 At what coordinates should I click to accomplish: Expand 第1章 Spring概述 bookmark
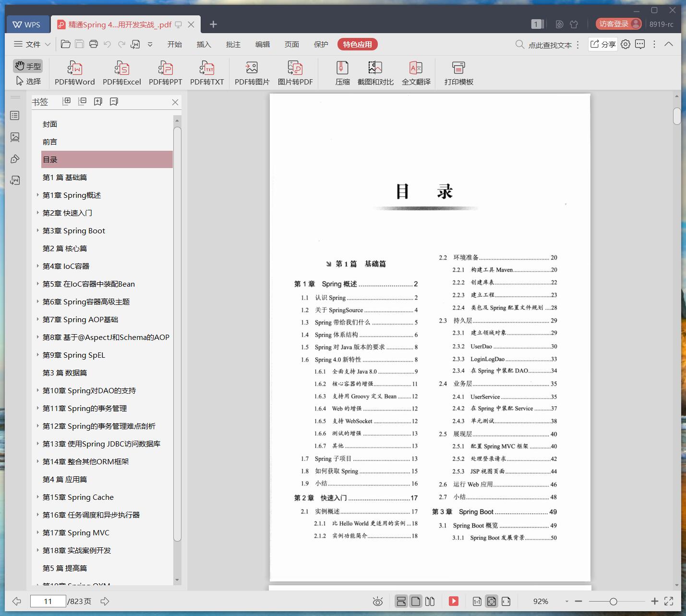pyautogui.click(x=38, y=195)
